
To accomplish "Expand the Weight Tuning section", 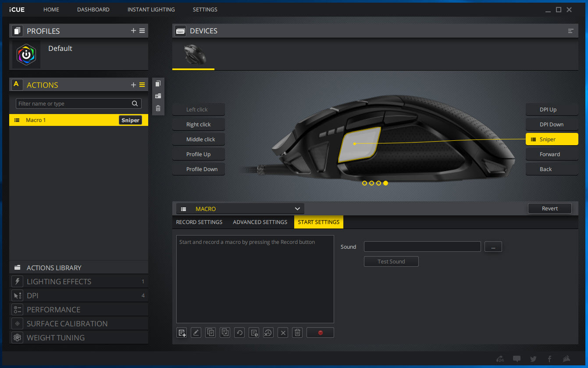I will (79, 338).
